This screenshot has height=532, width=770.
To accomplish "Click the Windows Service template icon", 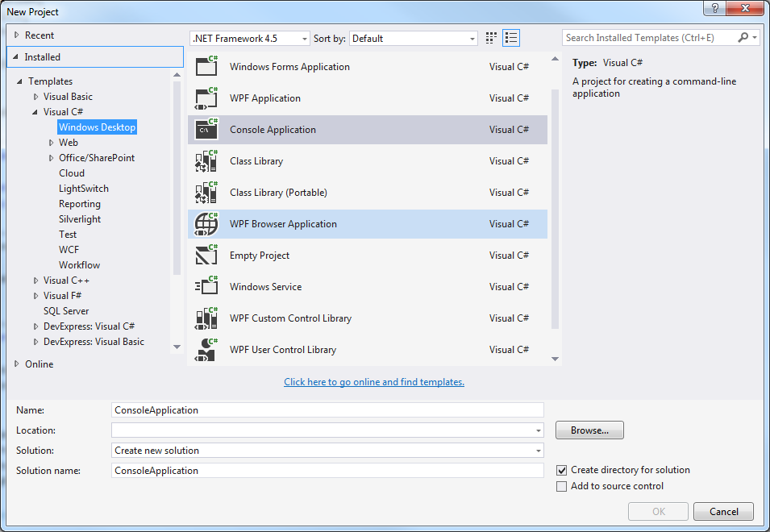I will pyautogui.click(x=206, y=287).
